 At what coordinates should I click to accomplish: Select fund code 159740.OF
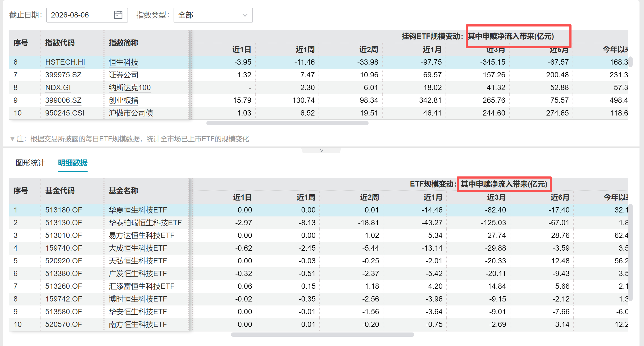64,248
